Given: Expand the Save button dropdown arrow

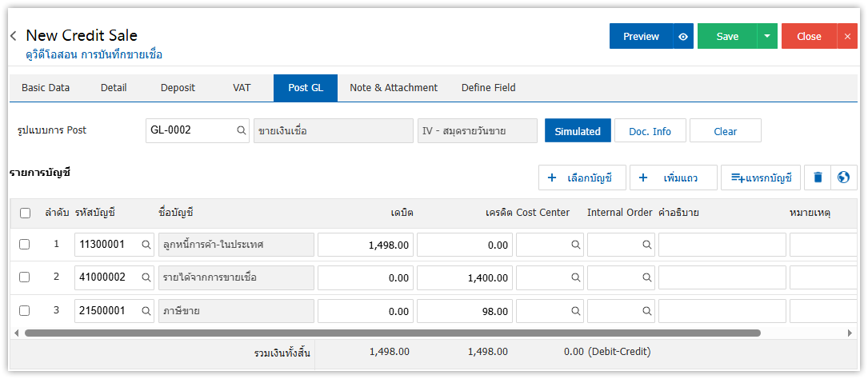Looking at the screenshot, I should click(767, 36).
